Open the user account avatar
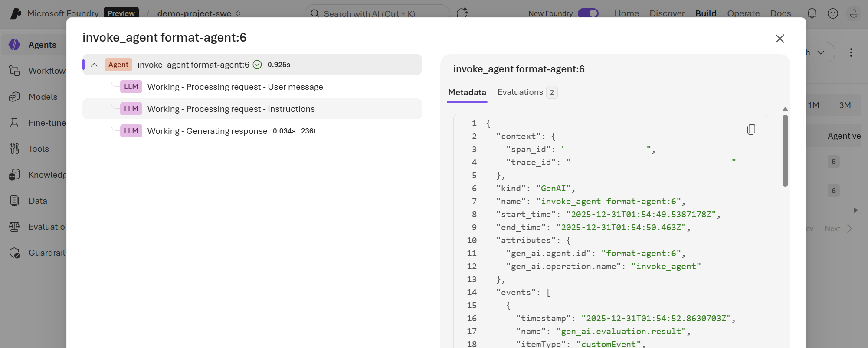The image size is (868, 348). [854, 13]
